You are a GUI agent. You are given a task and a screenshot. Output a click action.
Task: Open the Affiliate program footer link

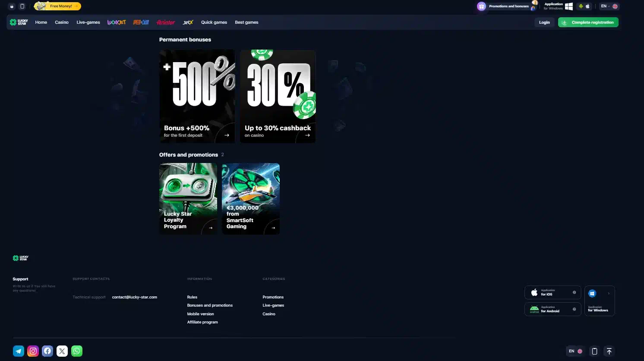coord(202,322)
